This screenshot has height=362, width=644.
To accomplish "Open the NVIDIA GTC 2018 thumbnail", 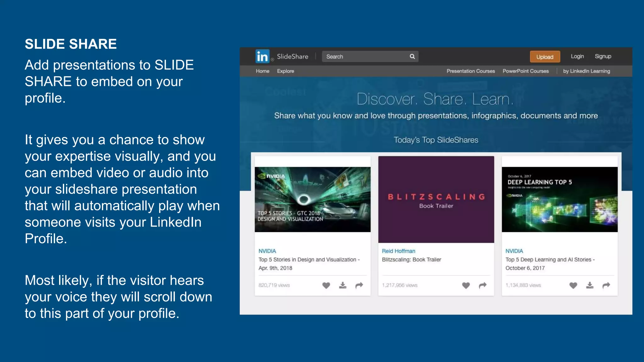I will [x=313, y=200].
